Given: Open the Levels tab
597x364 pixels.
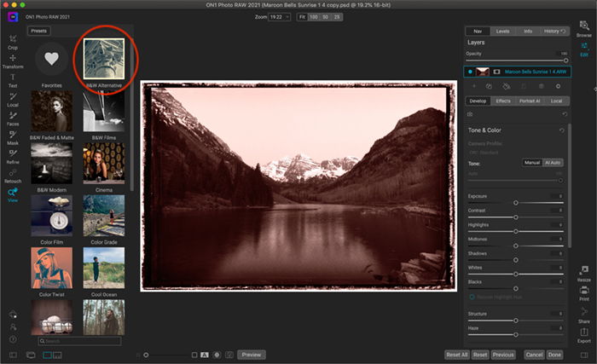Looking at the screenshot, I should point(502,31).
